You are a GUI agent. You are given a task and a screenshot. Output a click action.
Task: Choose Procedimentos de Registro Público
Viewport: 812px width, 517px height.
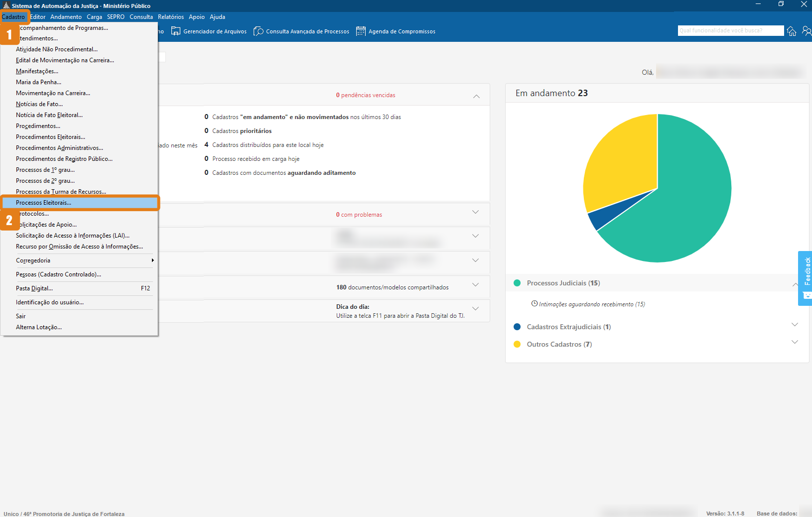click(80, 159)
